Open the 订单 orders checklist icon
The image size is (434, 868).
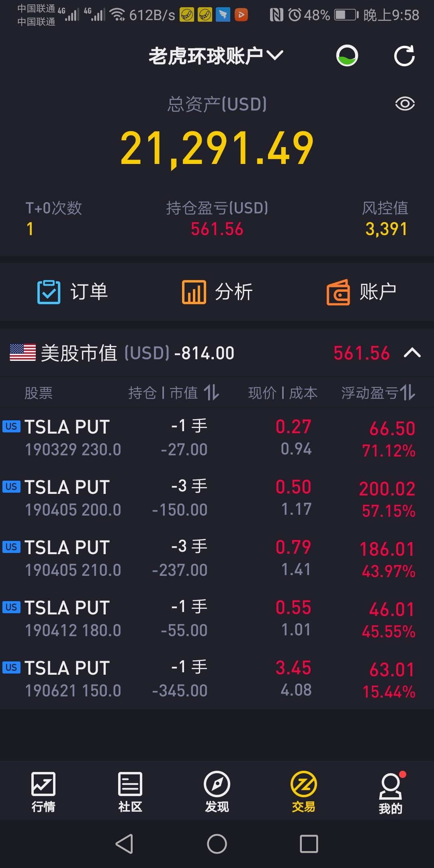tap(49, 292)
